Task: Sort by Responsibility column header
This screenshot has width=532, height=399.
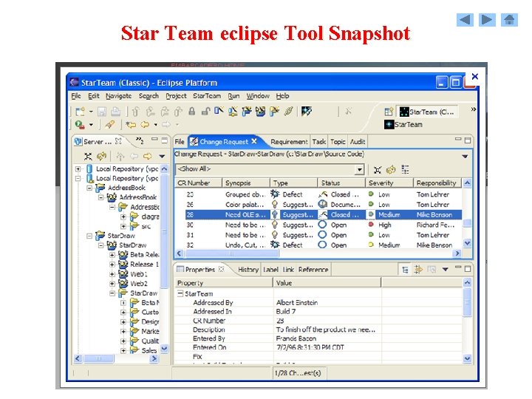Action: pos(437,183)
